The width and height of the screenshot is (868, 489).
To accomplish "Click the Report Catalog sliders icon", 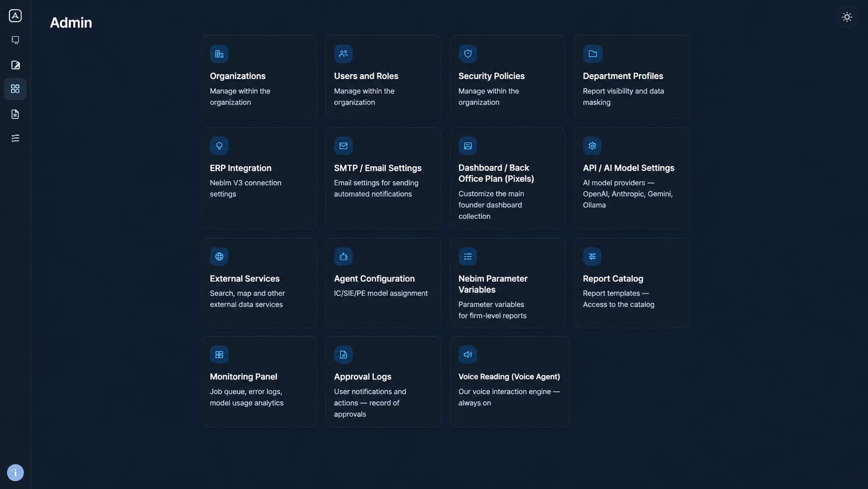I will (x=592, y=256).
